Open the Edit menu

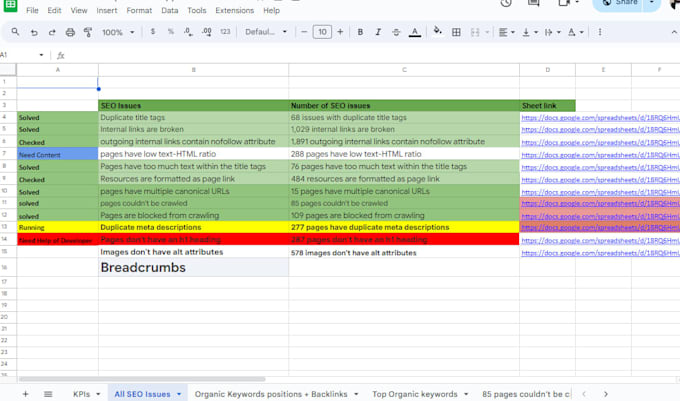54,10
